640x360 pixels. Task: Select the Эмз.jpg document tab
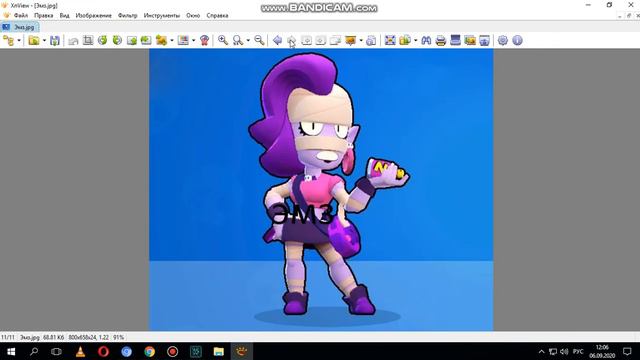tap(20, 27)
